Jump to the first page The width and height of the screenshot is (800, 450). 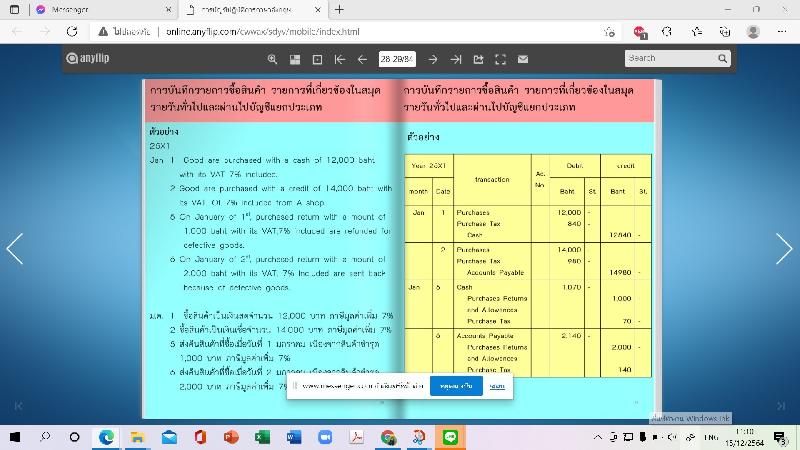tap(340, 59)
